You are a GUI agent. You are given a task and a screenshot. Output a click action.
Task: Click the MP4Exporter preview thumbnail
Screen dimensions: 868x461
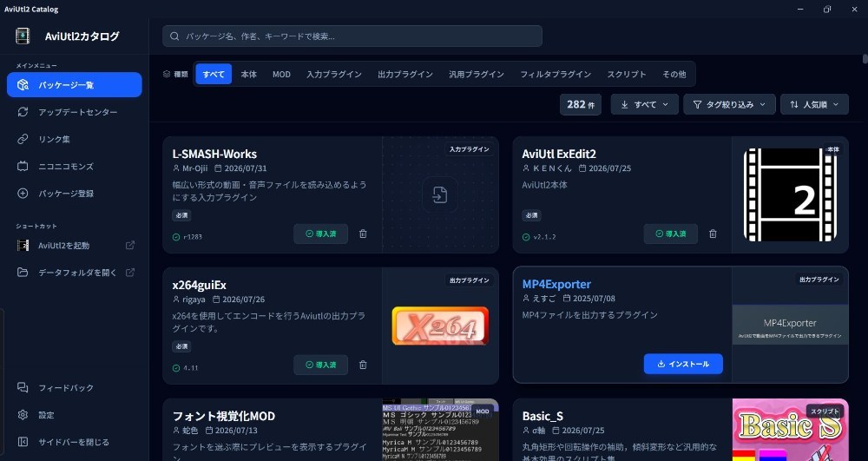tap(790, 325)
